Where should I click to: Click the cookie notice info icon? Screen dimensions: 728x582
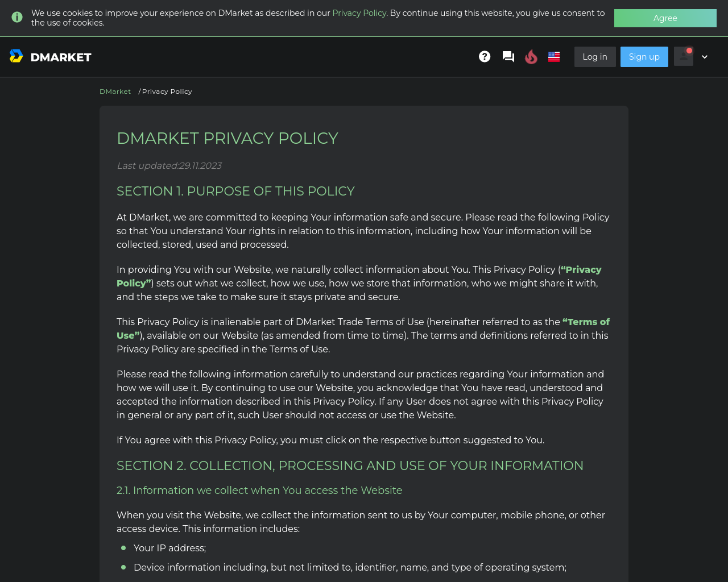[18, 17]
